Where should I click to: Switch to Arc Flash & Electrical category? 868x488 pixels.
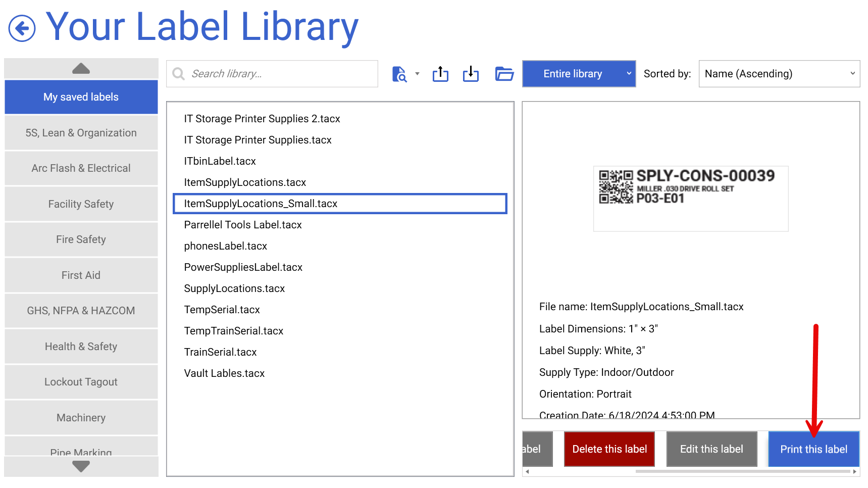(x=81, y=168)
